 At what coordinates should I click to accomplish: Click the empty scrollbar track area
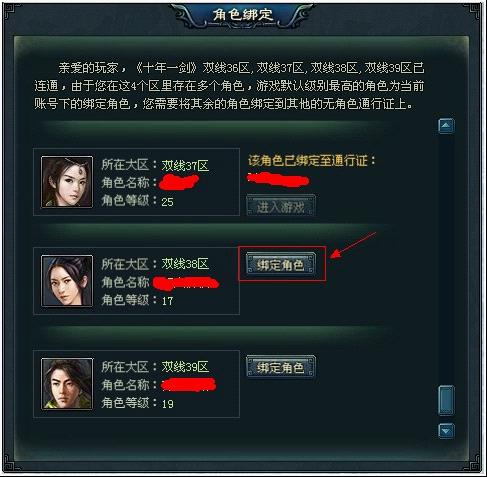(446, 259)
